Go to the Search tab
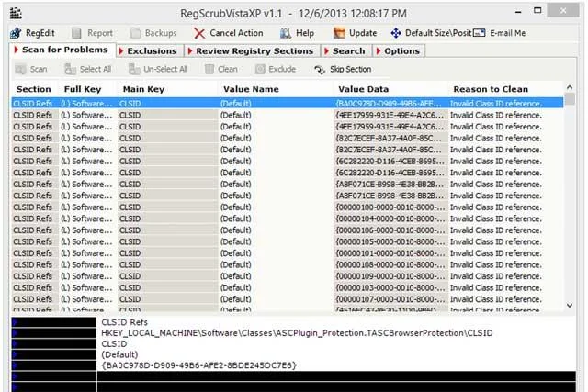 coord(346,51)
